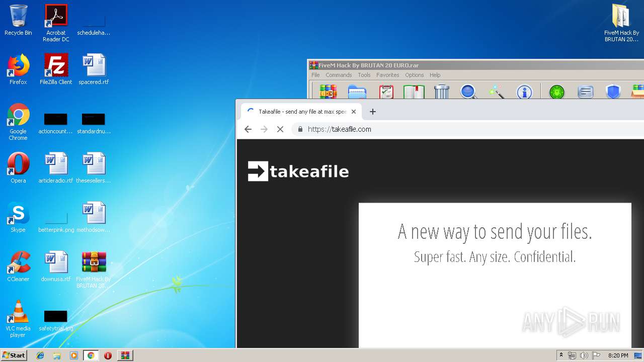Open Internet Explorer from taskbar
The height and width of the screenshot is (362, 644).
pos(40,355)
